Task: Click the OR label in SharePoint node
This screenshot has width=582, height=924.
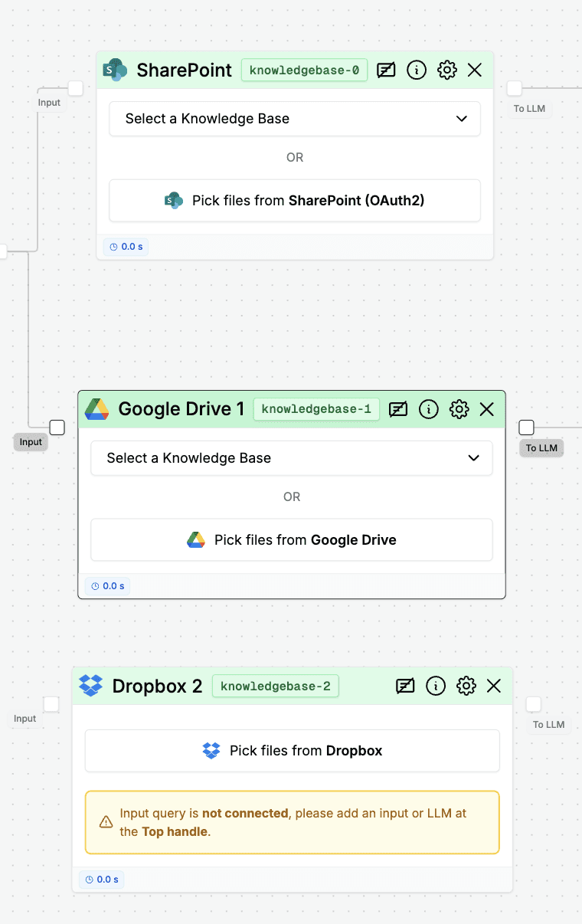Action: 295,157
